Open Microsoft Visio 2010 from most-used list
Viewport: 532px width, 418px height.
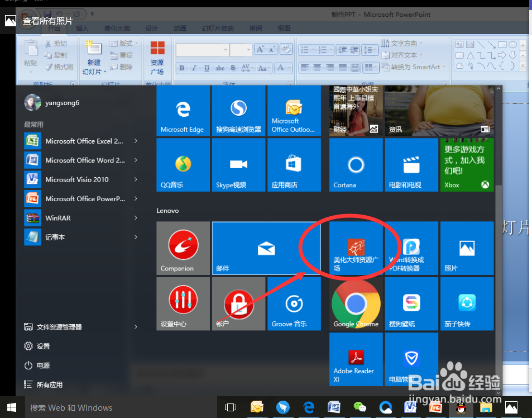76,179
